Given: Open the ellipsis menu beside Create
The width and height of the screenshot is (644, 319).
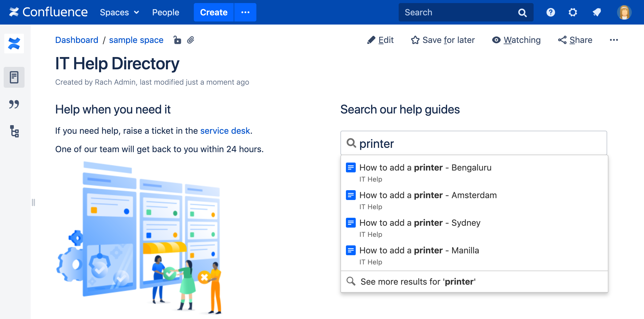Looking at the screenshot, I should coord(245,12).
